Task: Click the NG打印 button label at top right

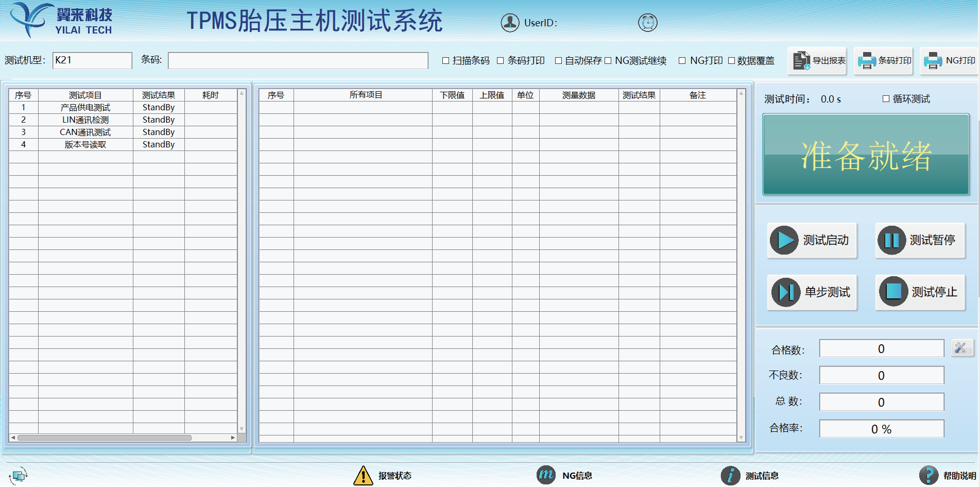Action: click(x=960, y=61)
